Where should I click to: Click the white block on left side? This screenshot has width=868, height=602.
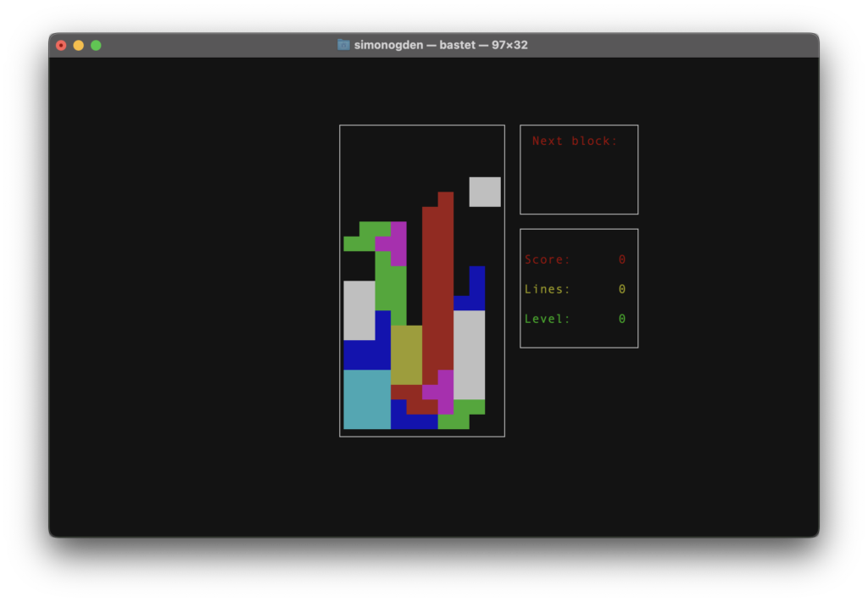pos(359,310)
